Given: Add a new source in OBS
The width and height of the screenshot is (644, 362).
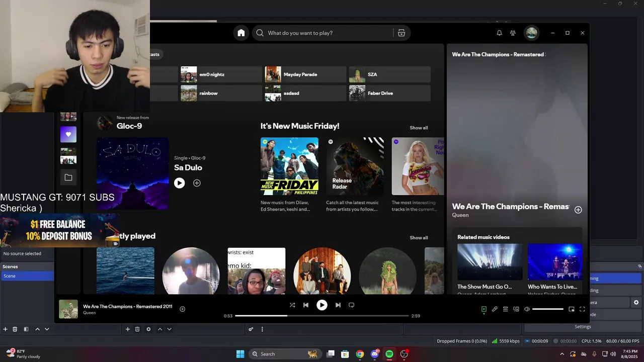Looking at the screenshot, I should click(x=128, y=329).
